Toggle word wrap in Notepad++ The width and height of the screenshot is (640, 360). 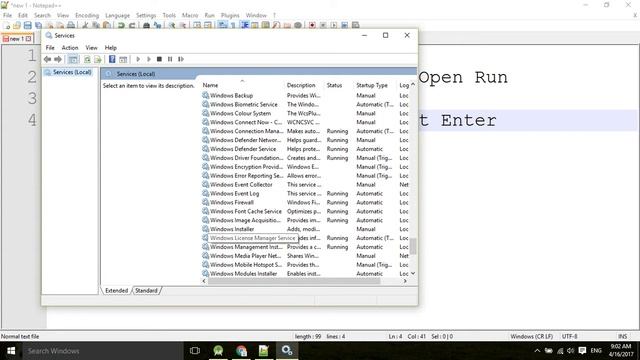pos(222,25)
